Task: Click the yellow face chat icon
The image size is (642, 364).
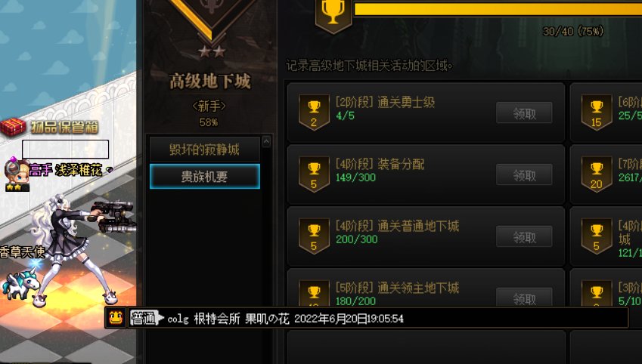Action: tap(116, 318)
